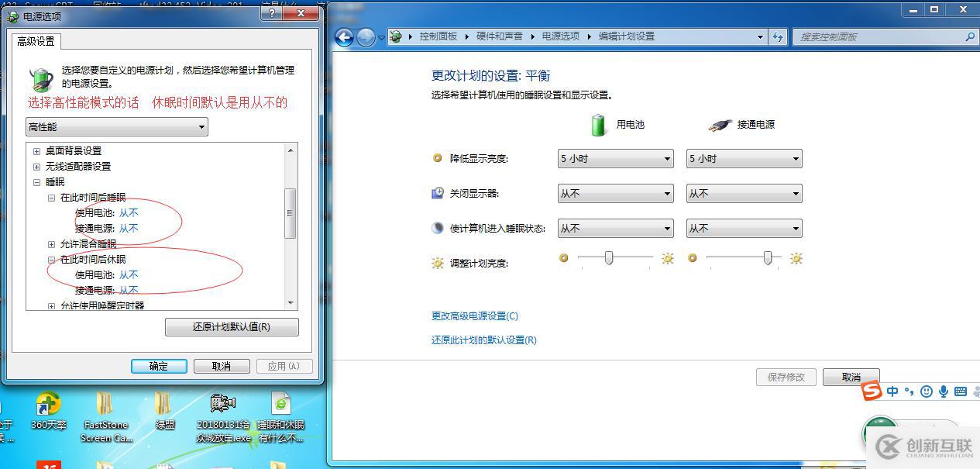The width and height of the screenshot is (980, 469).
Task: Expand the 桌面背景设置 tree item
Action: pyautogui.click(x=36, y=150)
